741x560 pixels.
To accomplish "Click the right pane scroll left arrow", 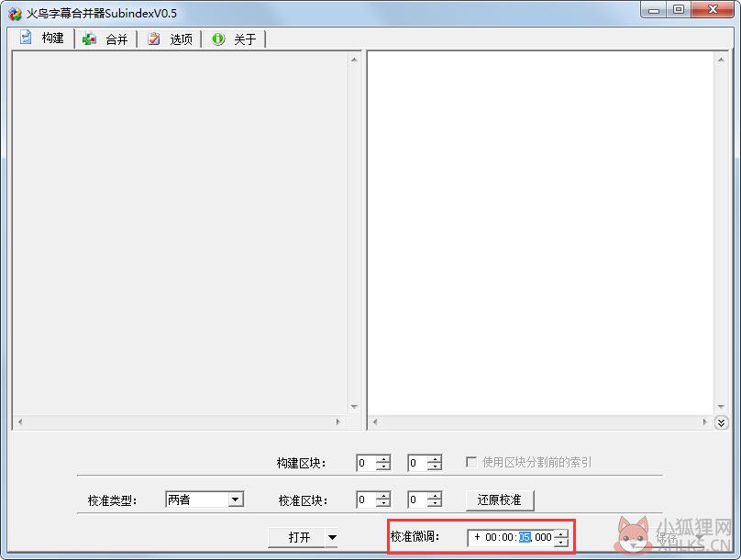I will point(375,422).
